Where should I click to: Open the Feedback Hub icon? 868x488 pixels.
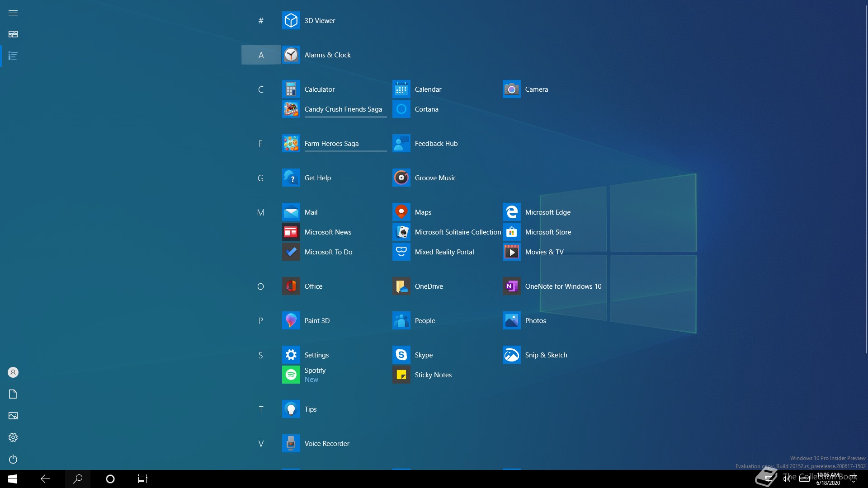click(x=401, y=144)
